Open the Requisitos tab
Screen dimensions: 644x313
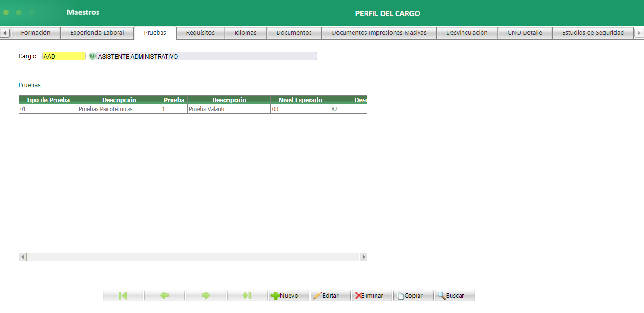tap(200, 33)
